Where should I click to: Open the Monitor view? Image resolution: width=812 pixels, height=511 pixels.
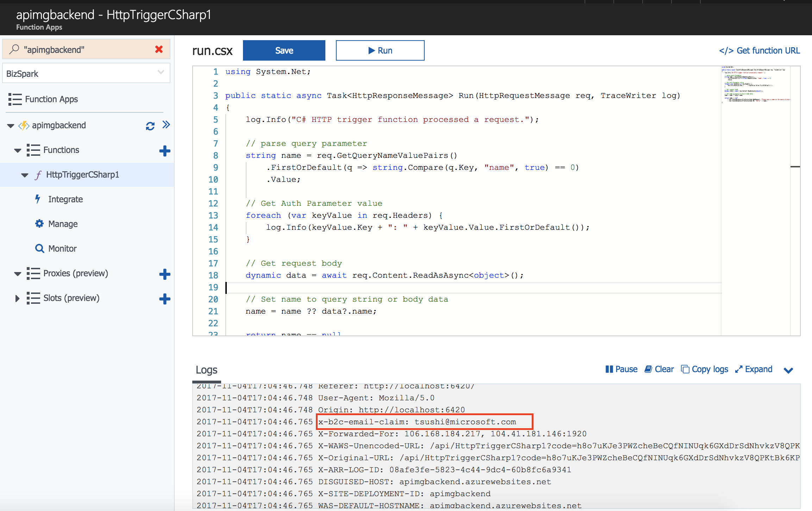(x=62, y=248)
